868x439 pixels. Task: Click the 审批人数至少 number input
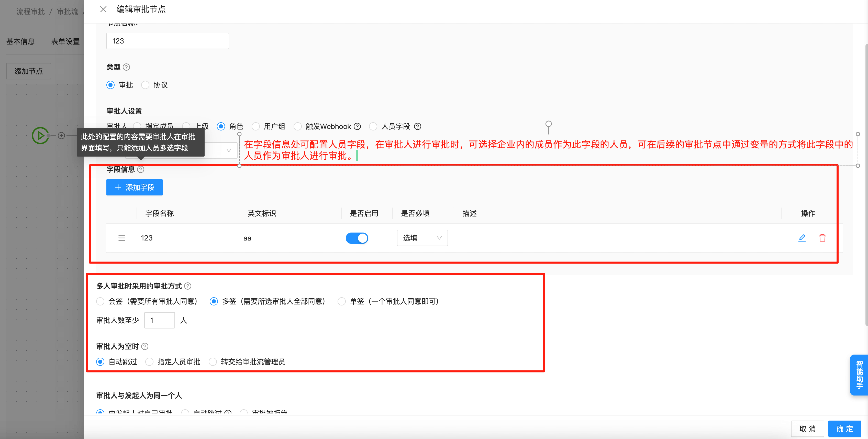pyautogui.click(x=159, y=320)
